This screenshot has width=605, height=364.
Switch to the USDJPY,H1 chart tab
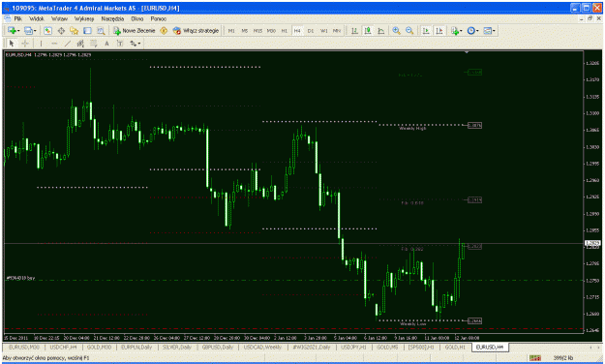pyautogui.click(x=354, y=348)
